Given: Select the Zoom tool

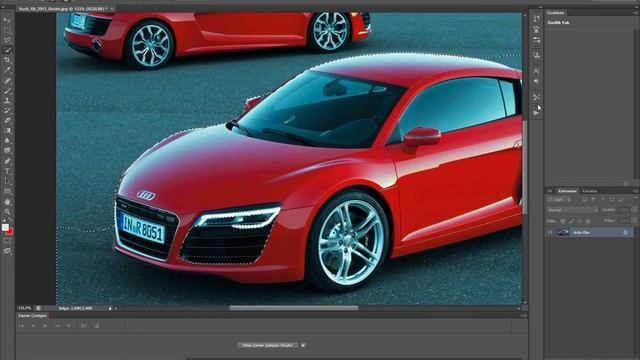Looking at the screenshot, I should (x=7, y=211).
